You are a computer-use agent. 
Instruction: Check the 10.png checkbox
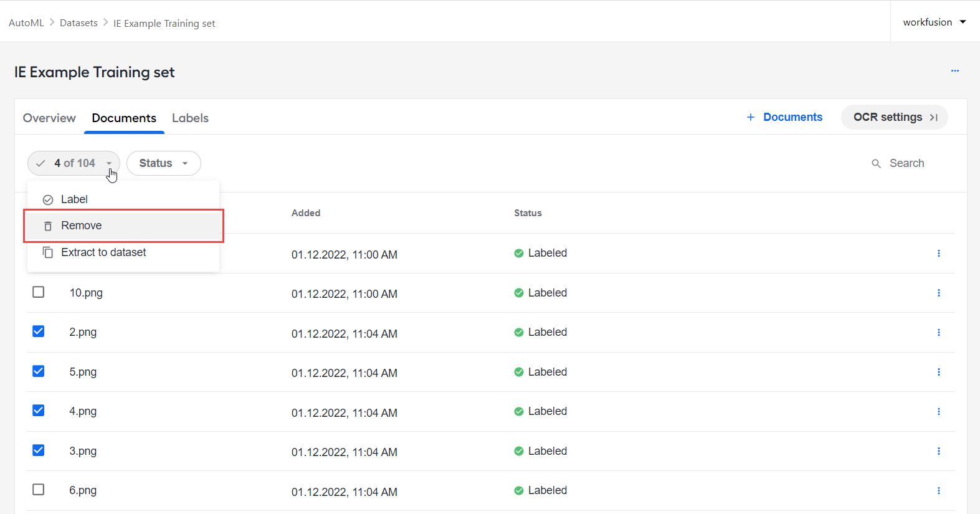[39, 292]
